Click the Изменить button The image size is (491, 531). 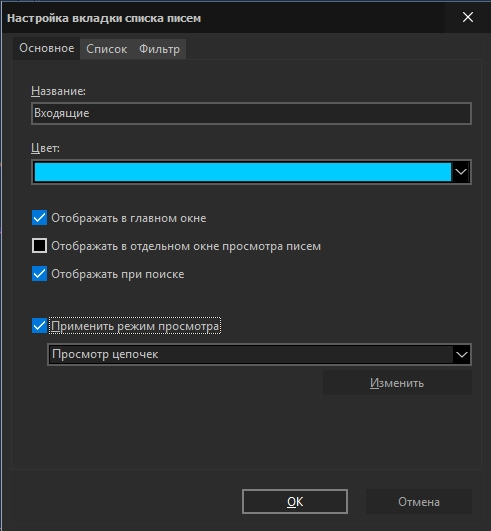pos(397,383)
